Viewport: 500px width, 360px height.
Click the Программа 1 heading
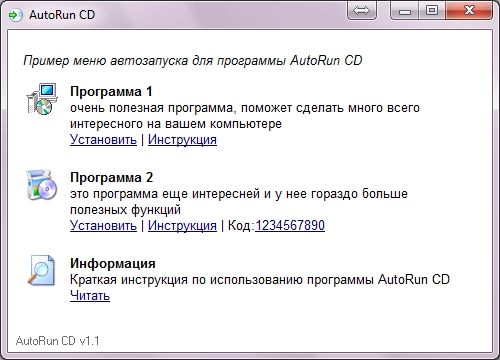pyautogui.click(x=111, y=92)
